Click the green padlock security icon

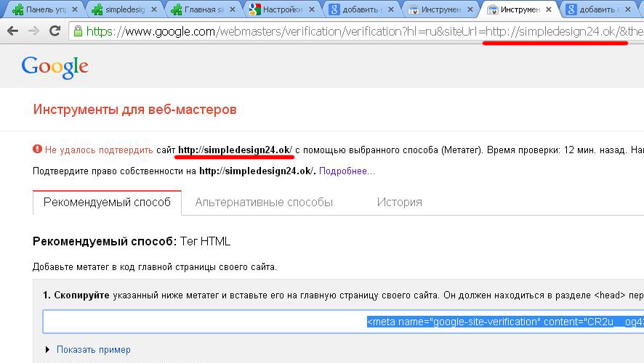click(x=78, y=30)
